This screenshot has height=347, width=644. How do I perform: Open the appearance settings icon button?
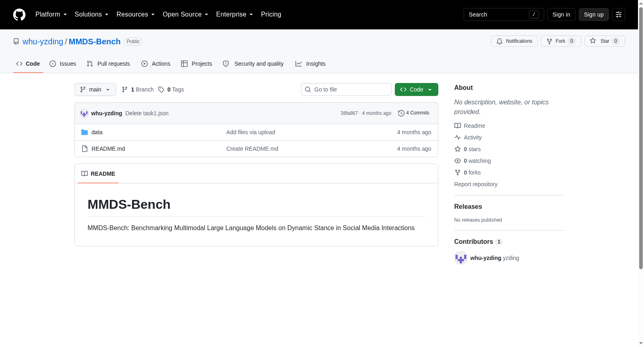click(x=619, y=15)
